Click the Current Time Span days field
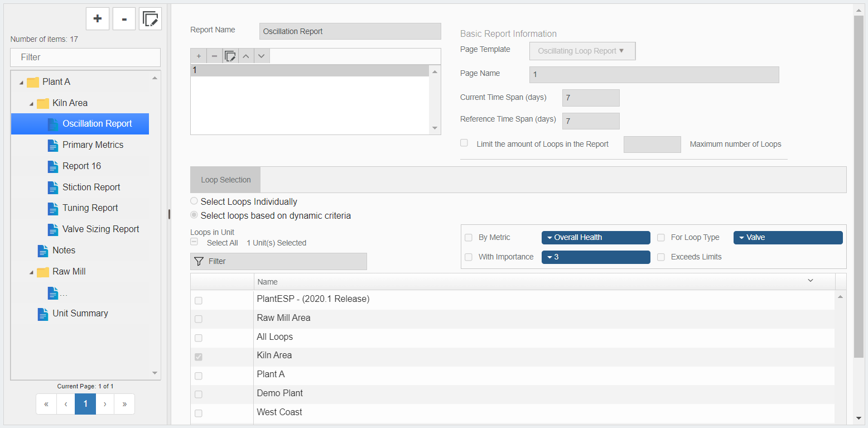Image resolution: width=868 pixels, height=428 pixels. [591, 98]
